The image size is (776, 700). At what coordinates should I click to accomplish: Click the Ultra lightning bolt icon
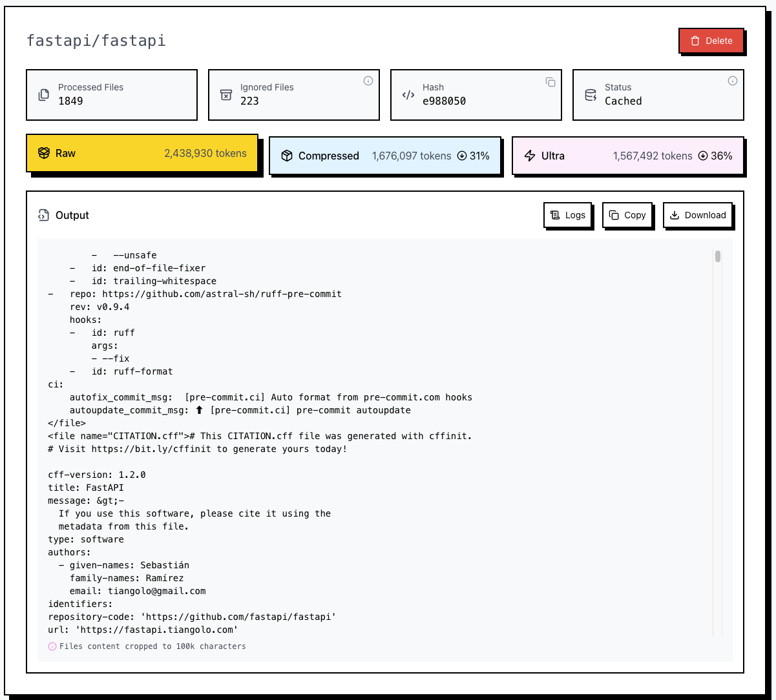(x=530, y=156)
